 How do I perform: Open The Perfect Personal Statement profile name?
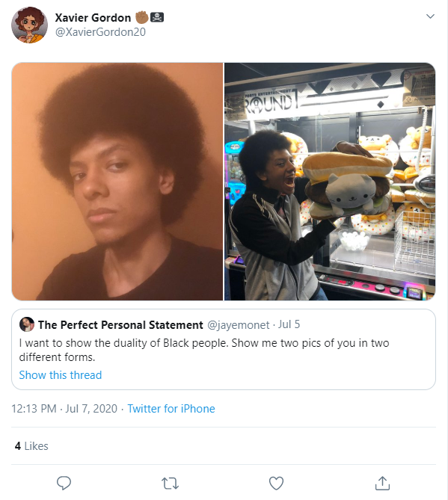120,325
